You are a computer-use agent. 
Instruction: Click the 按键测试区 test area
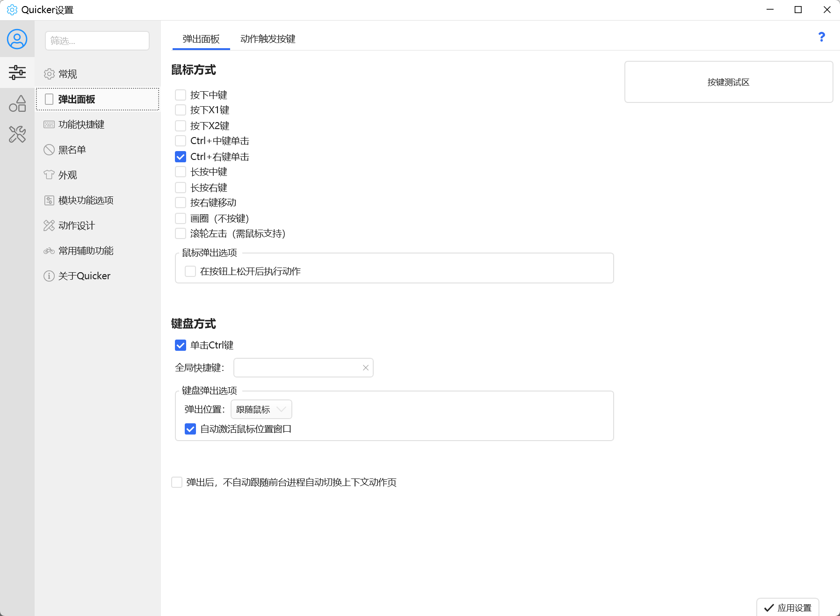729,82
